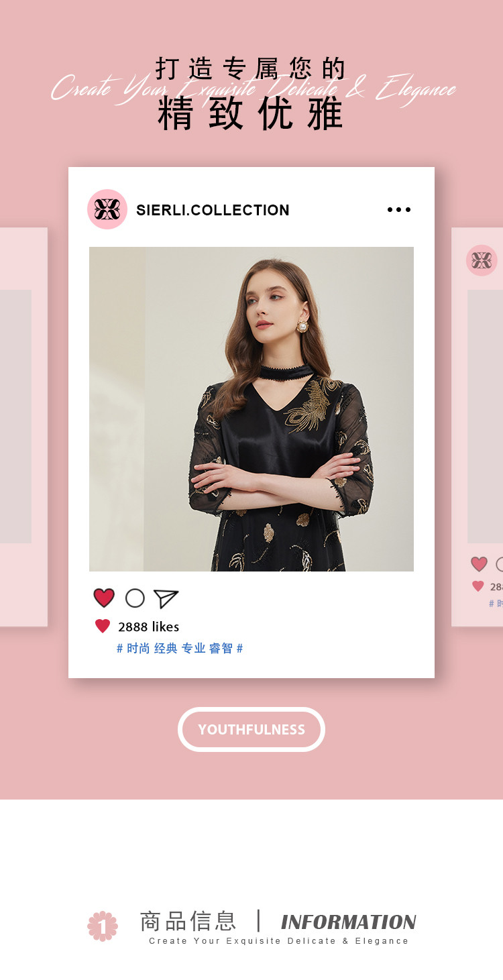Select the partially visible left card
This screenshot has width=503, height=980.
pos(23,427)
